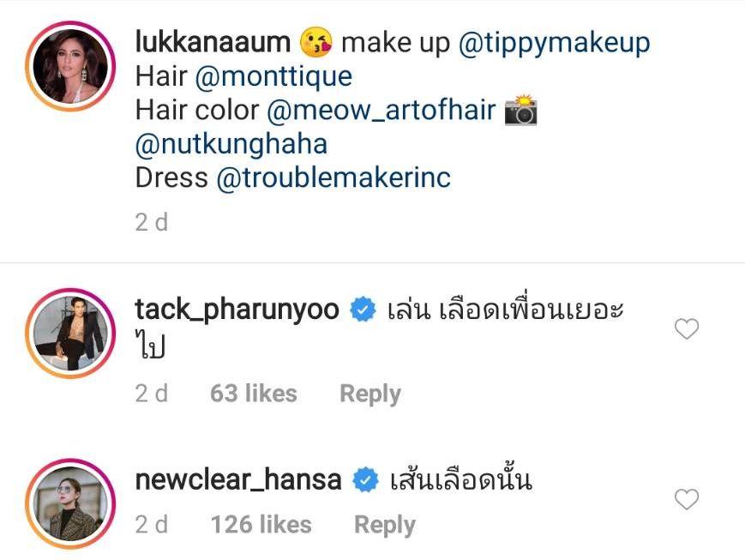View the 63 likes list
The height and width of the screenshot is (560, 745).
point(253,394)
